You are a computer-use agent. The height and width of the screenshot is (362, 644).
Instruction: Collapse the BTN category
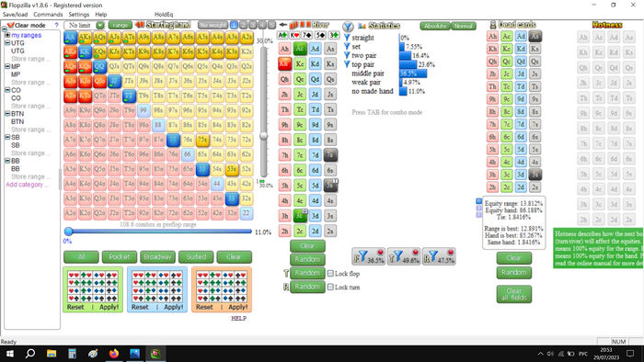7,114
